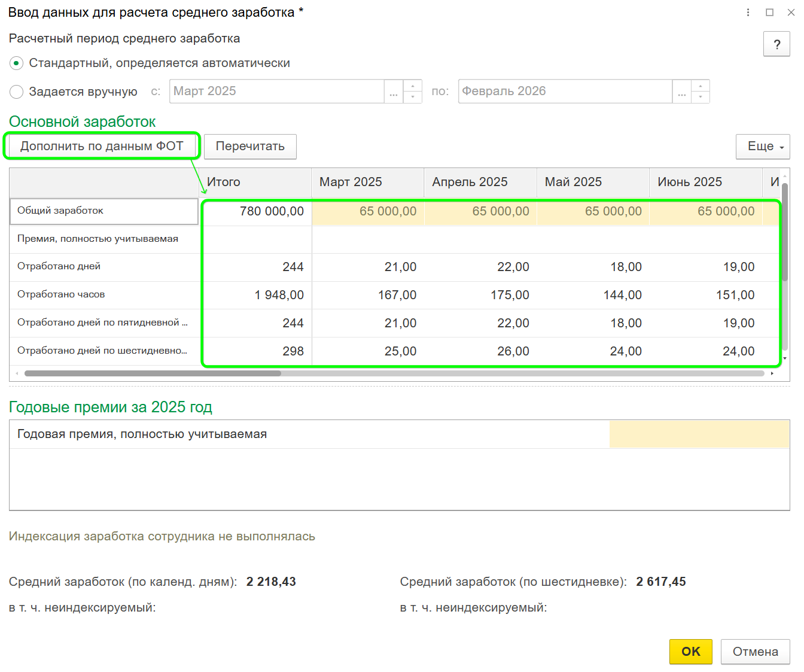Open the help window with the ? icon

(x=776, y=44)
